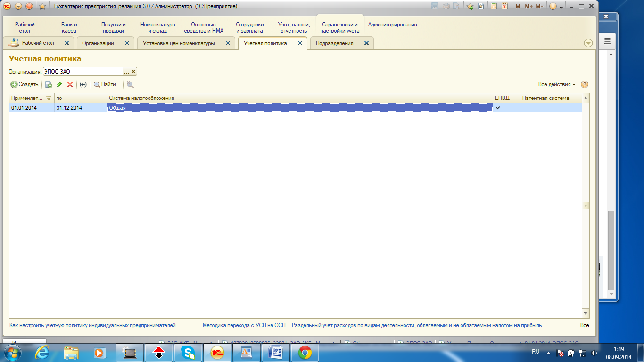This screenshot has height=362, width=644.
Task: Sort by the Применяется column header
Action: [32, 98]
